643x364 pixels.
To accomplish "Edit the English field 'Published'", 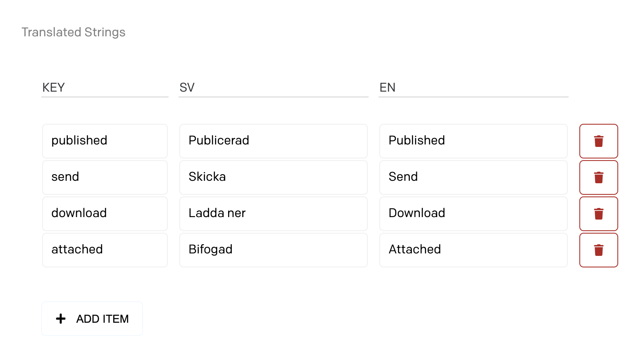I will [x=474, y=141].
